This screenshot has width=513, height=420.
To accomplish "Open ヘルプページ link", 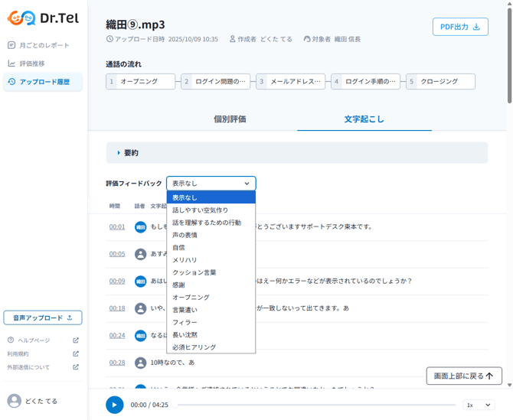I will pyautogui.click(x=34, y=340).
